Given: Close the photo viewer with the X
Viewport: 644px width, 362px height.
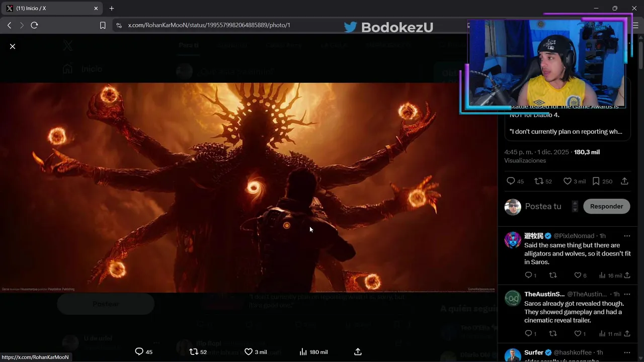Looking at the screenshot, I should click(13, 46).
